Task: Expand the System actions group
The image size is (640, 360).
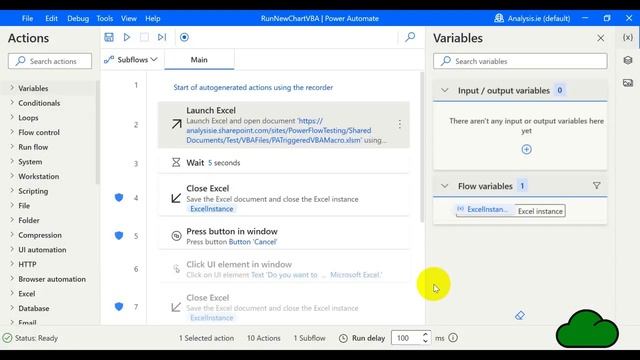Action: click(x=12, y=161)
